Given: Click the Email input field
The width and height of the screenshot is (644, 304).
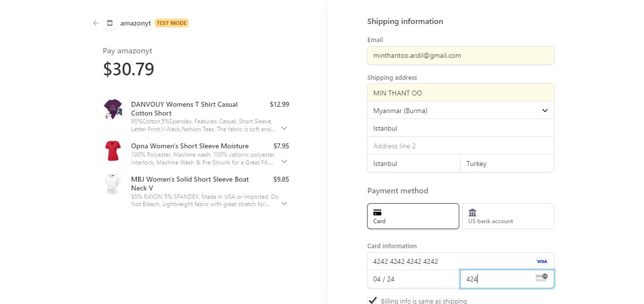Looking at the screenshot, I should pyautogui.click(x=461, y=55).
